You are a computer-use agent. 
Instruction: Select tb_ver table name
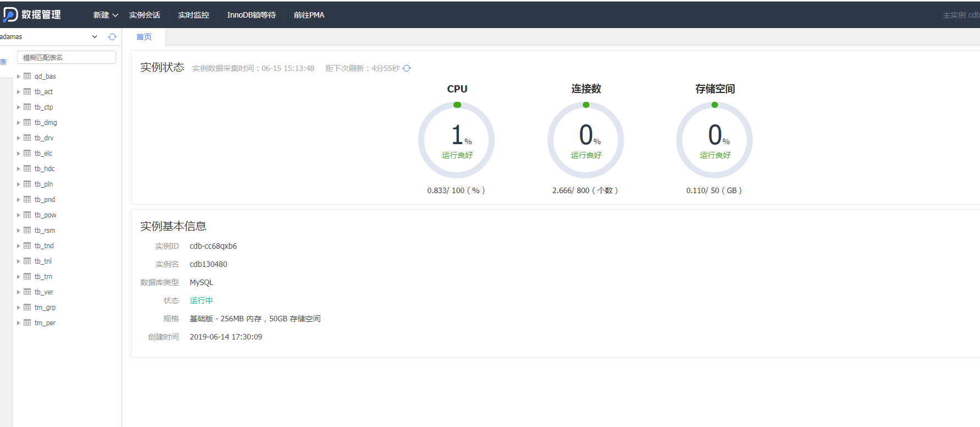pyautogui.click(x=44, y=292)
